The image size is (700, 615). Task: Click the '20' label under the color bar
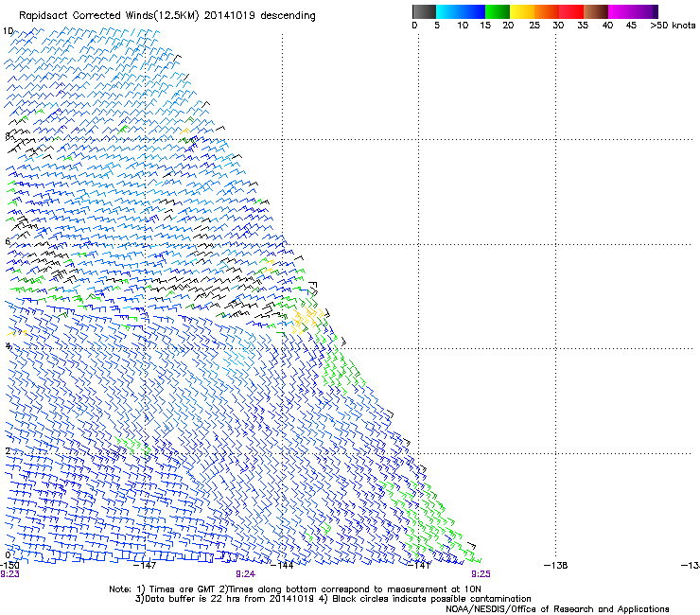(509, 26)
